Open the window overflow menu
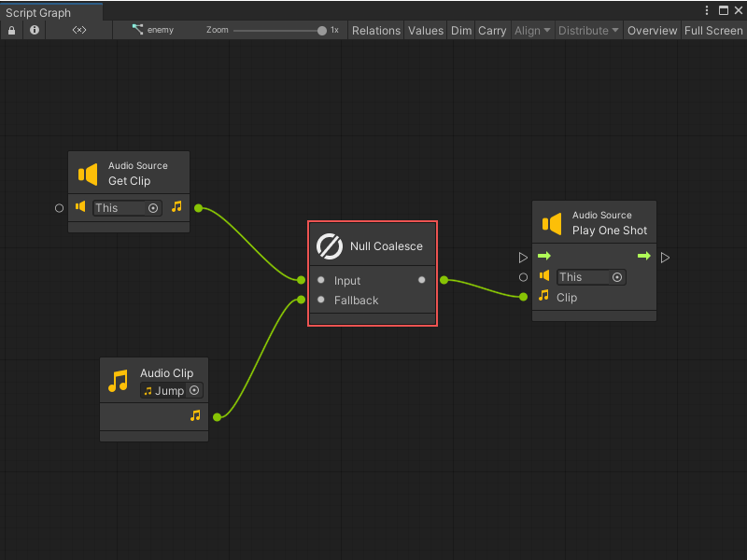 click(707, 9)
